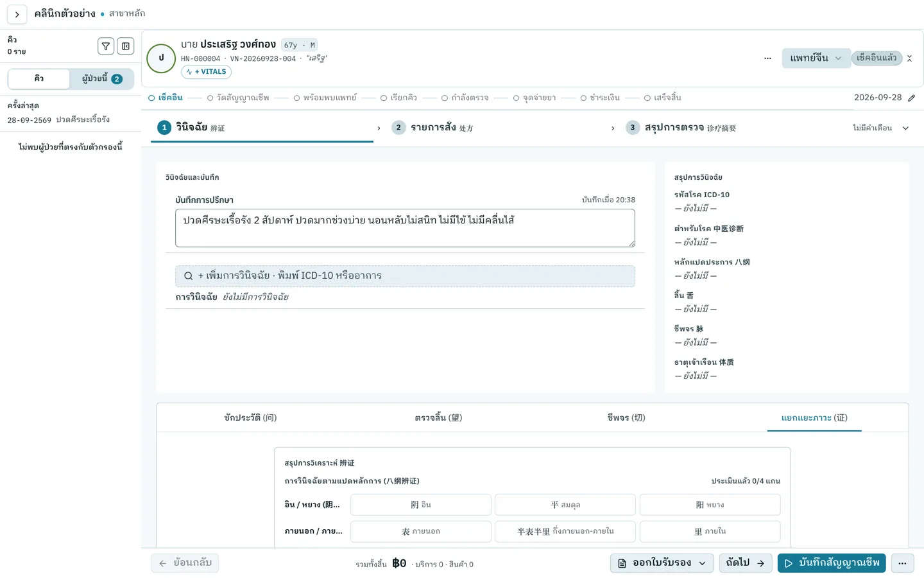Choose the 表 ภายนอก option
924x578 pixels.
click(x=421, y=532)
